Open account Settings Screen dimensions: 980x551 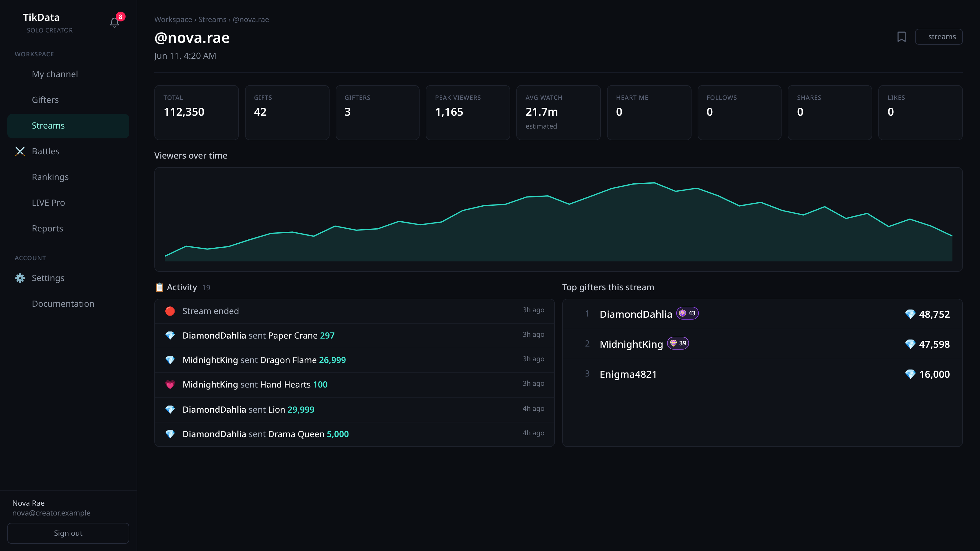68,278
